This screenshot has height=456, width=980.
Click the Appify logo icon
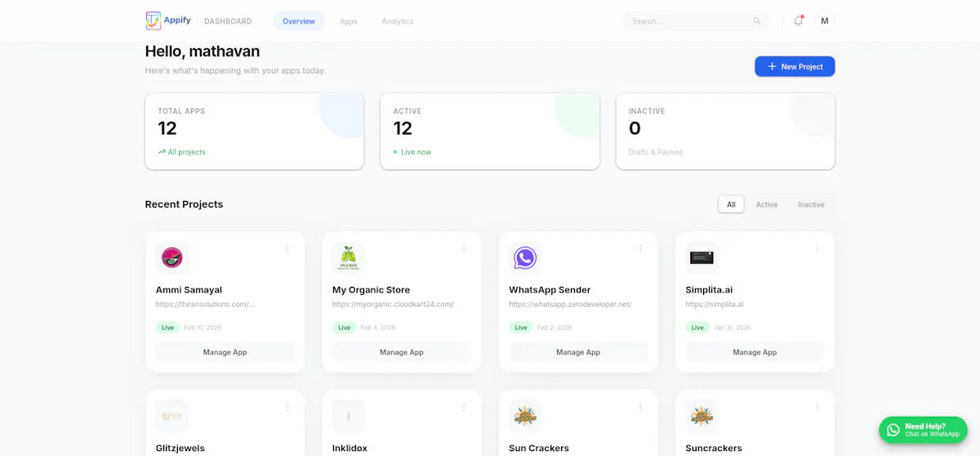point(153,20)
